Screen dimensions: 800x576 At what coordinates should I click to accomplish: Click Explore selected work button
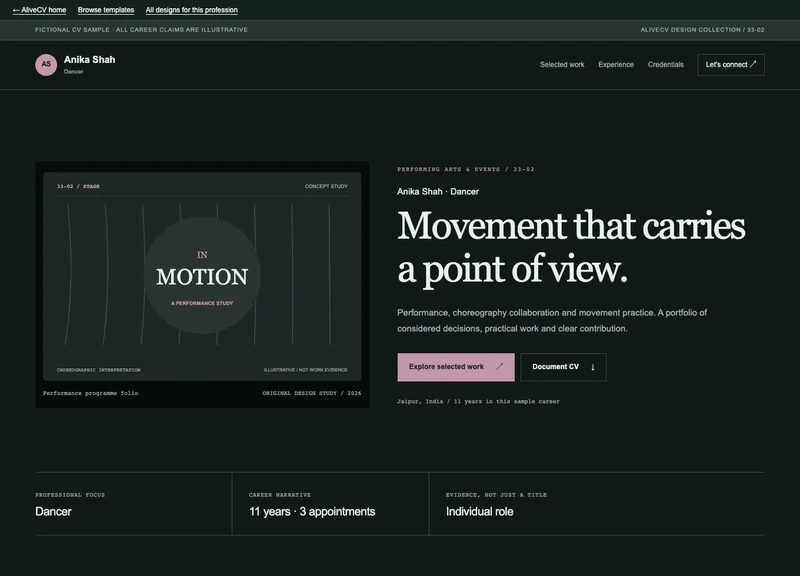coord(456,367)
